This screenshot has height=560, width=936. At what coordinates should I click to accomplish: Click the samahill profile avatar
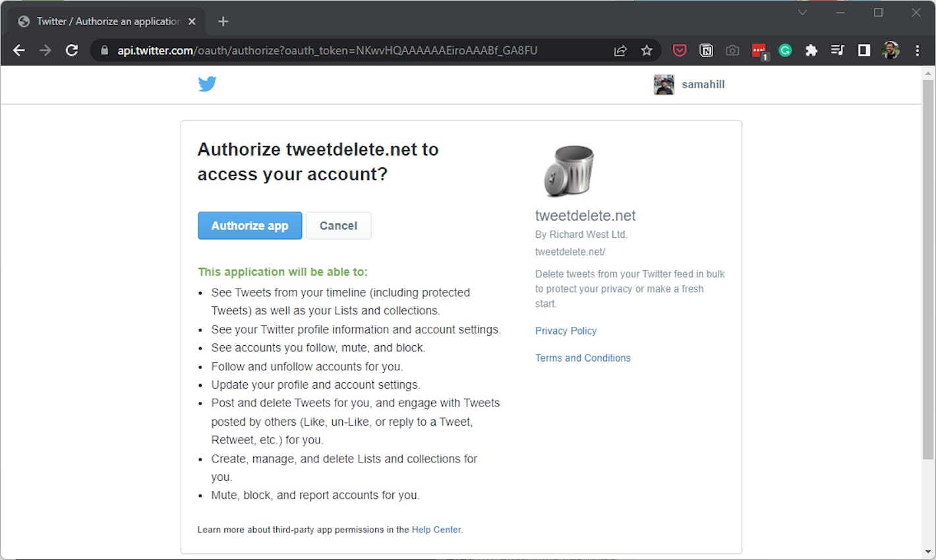click(664, 84)
